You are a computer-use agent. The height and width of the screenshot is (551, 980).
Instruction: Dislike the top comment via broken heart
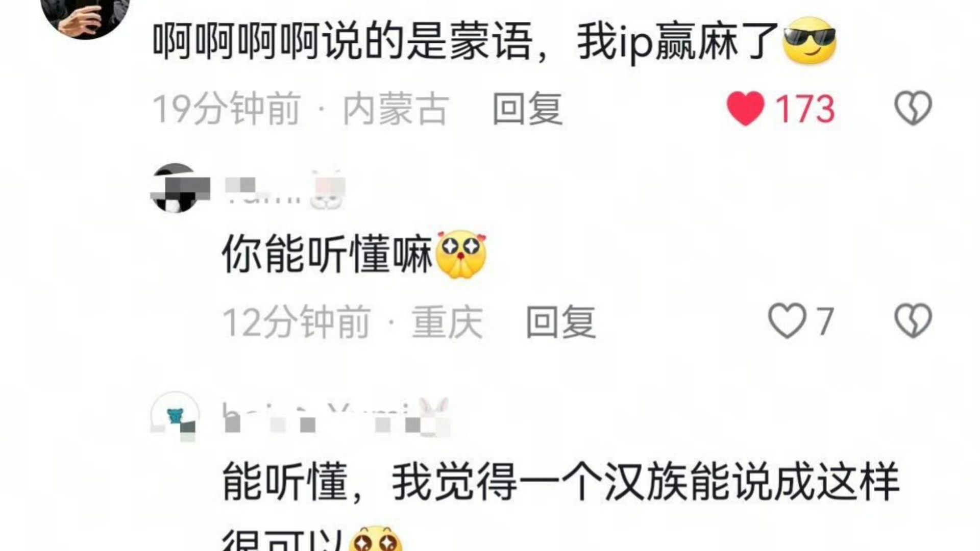pos(913,108)
